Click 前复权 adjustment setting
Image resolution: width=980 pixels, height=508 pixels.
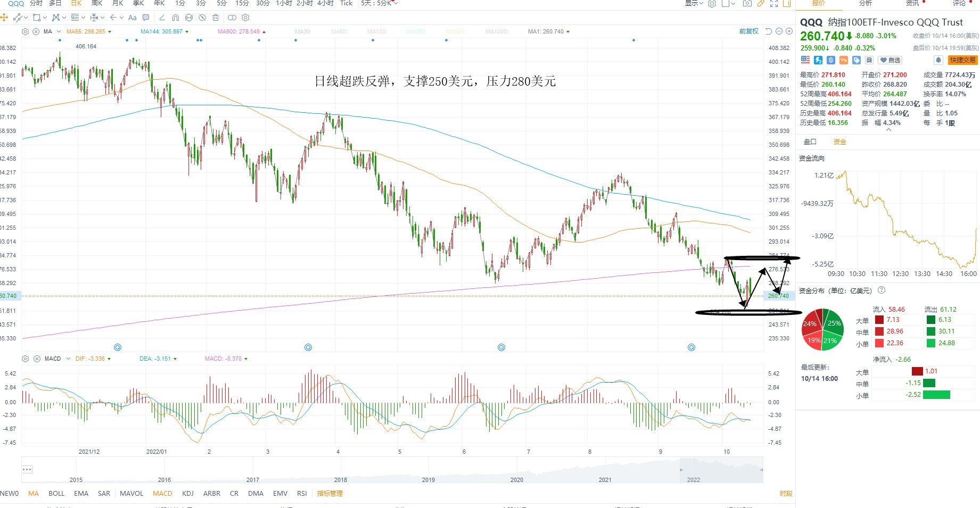(x=749, y=31)
